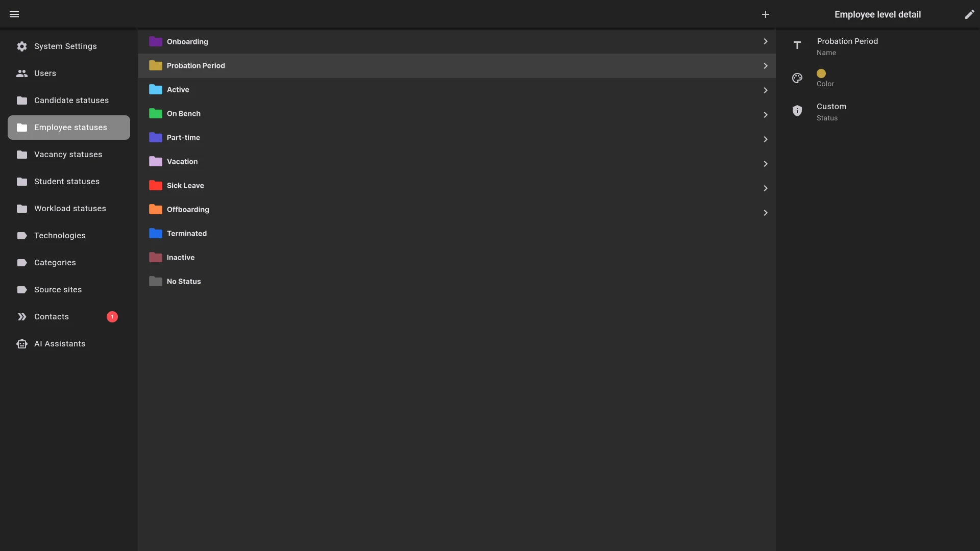Expand the Active status chevron
This screenshot has height=551, width=980.
click(x=765, y=90)
